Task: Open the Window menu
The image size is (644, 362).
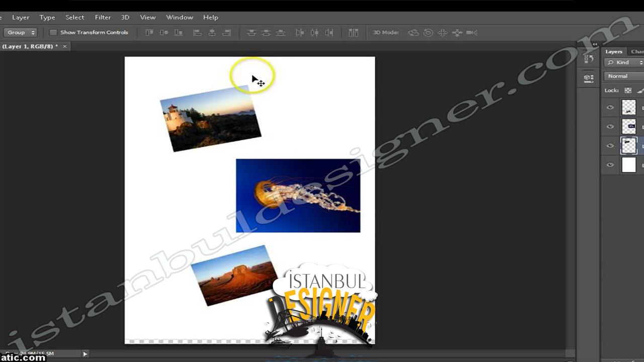Action: pyautogui.click(x=180, y=17)
